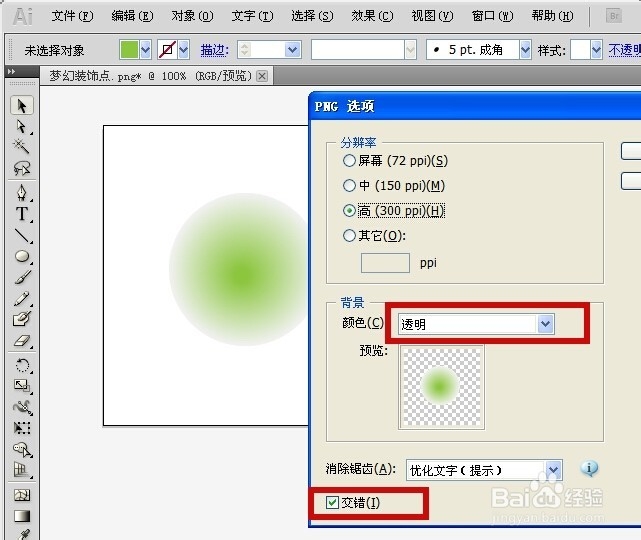Open the 窗口 menu

(x=492, y=16)
